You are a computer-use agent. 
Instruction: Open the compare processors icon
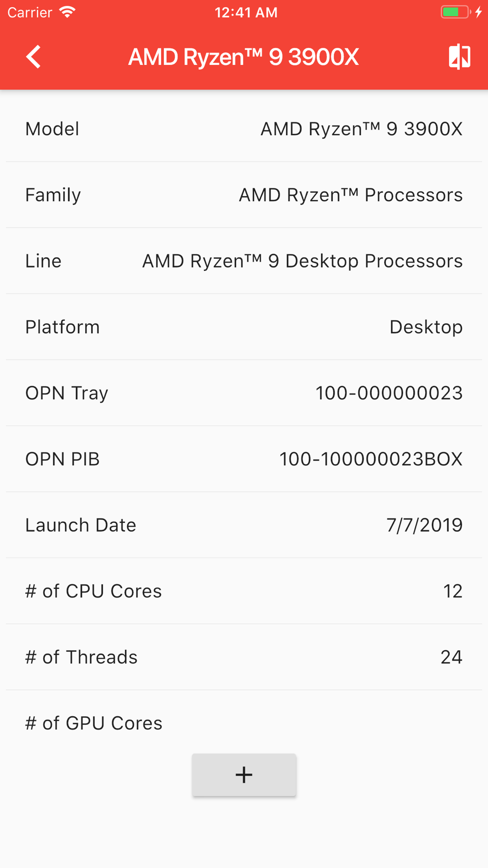click(459, 57)
